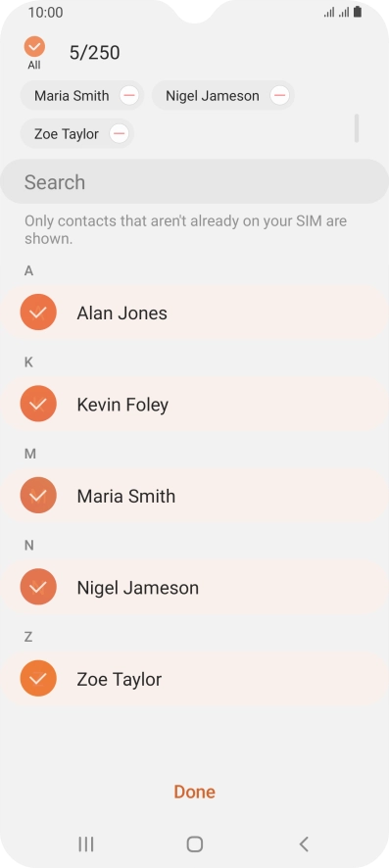The width and height of the screenshot is (389, 868).
Task: Tap the 5/250 selection counter
Action: point(95,53)
